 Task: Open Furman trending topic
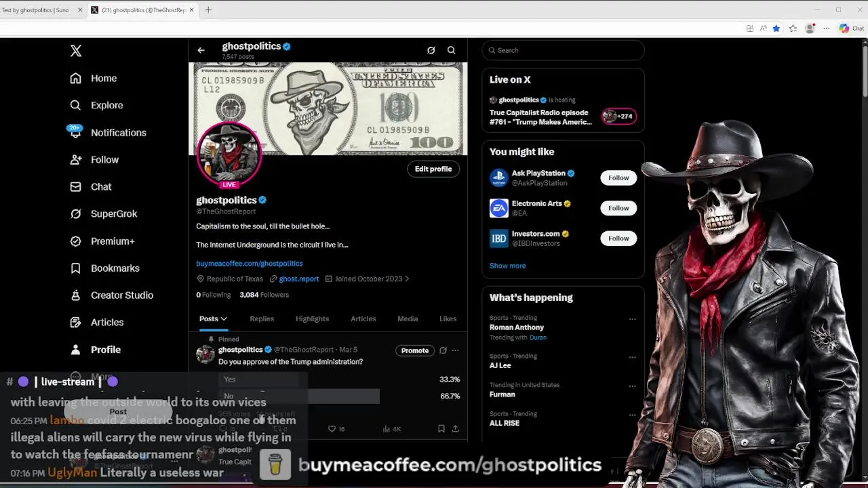502,394
